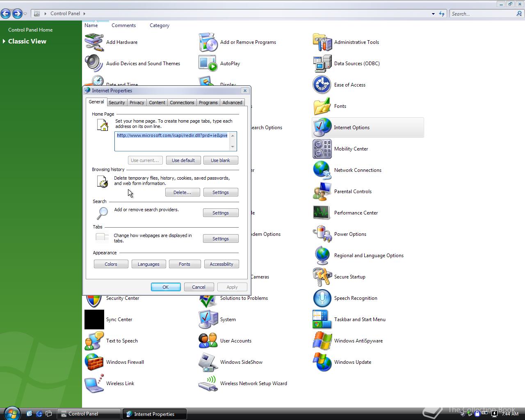Viewport: 525px width, 420px height.
Task: Open Audio Devices and Sound Themes icon
Action: tap(94, 64)
